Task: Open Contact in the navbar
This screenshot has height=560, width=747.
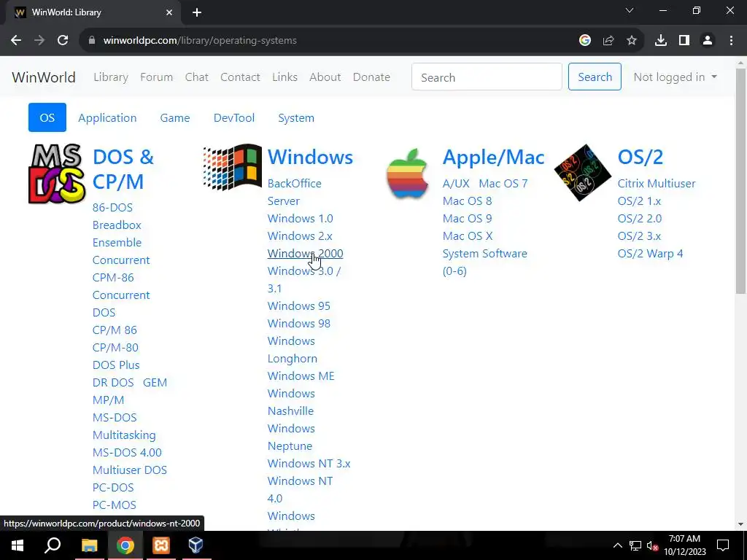Action: [240, 77]
